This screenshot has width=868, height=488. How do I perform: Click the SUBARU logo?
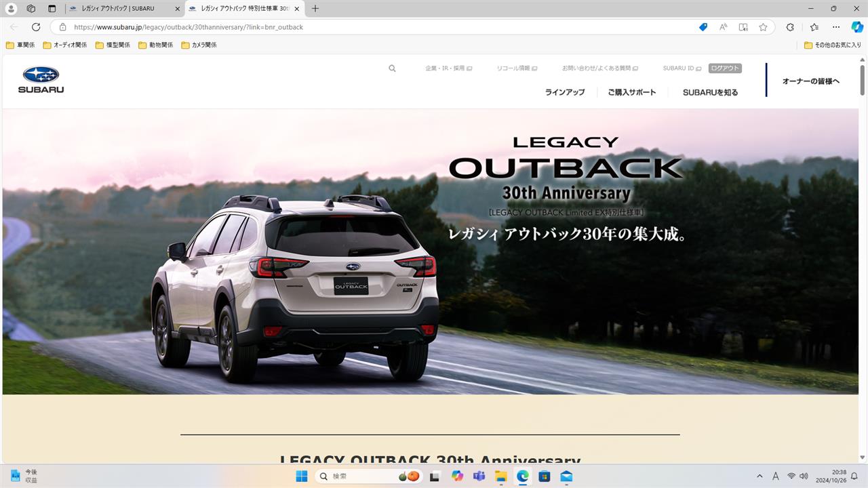coord(41,79)
